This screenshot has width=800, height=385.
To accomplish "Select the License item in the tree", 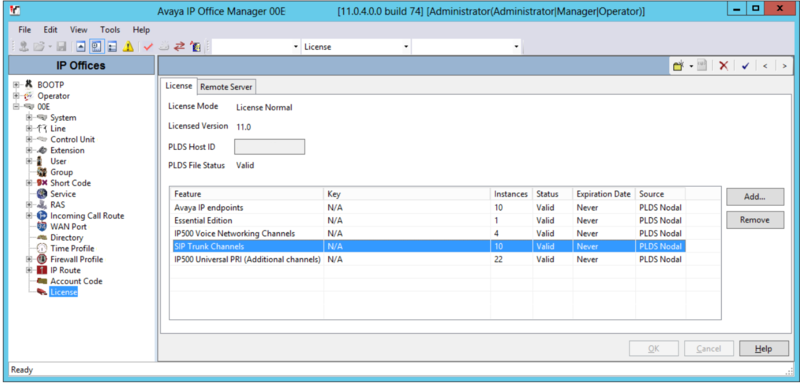I will point(64,292).
